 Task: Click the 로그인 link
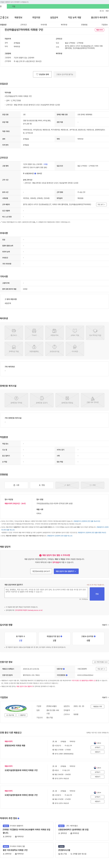click(x=102, y=11)
